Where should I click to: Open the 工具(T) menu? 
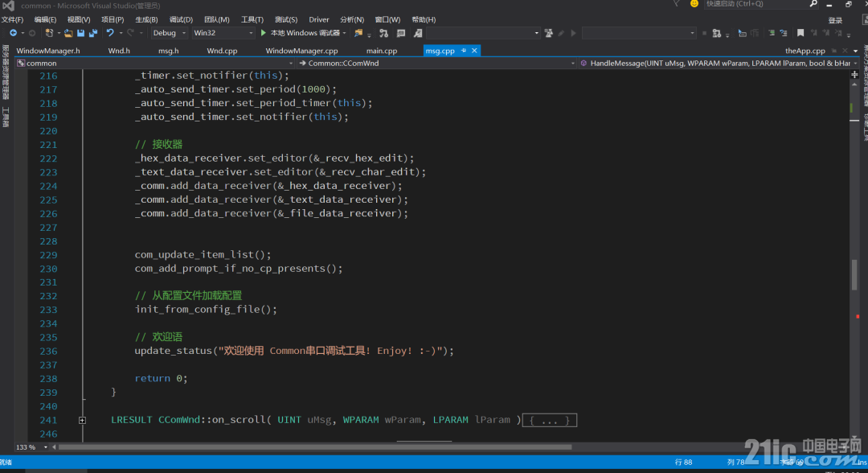tap(252, 19)
